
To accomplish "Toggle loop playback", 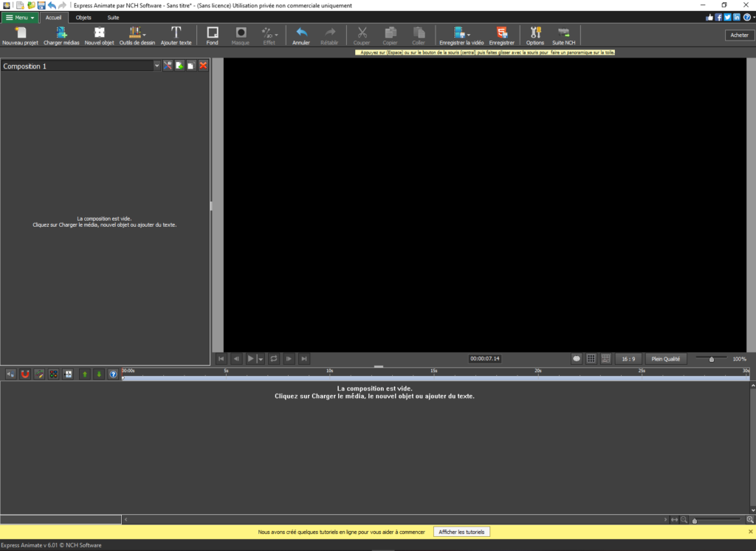I will point(273,358).
